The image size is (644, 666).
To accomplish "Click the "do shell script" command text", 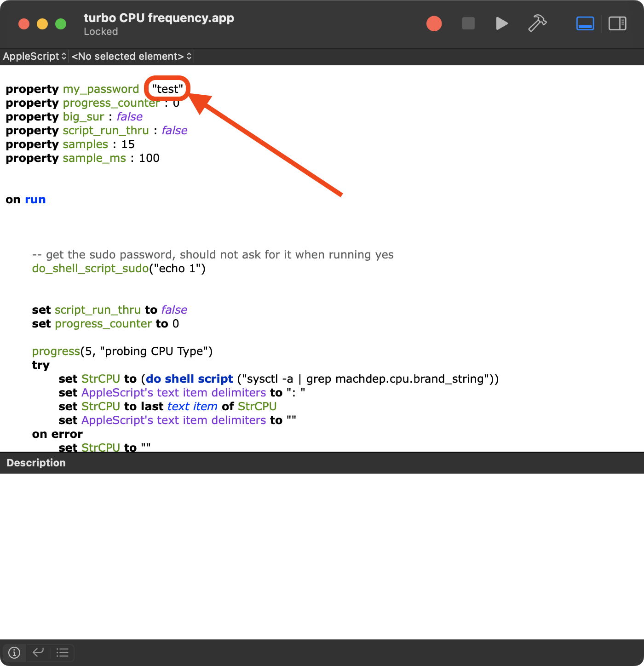I will [190, 379].
